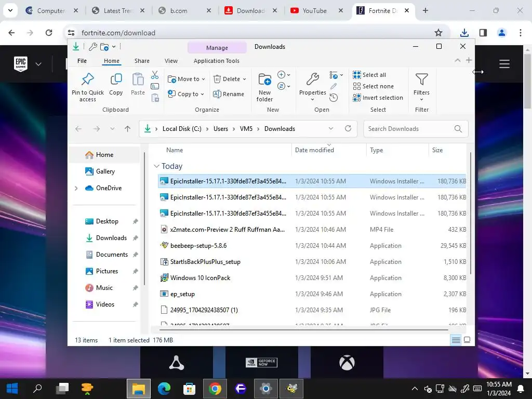Select the Windows 10 IconPack file
This screenshot has height=399, width=532.
pyautogui.click(x=312, y=278)
